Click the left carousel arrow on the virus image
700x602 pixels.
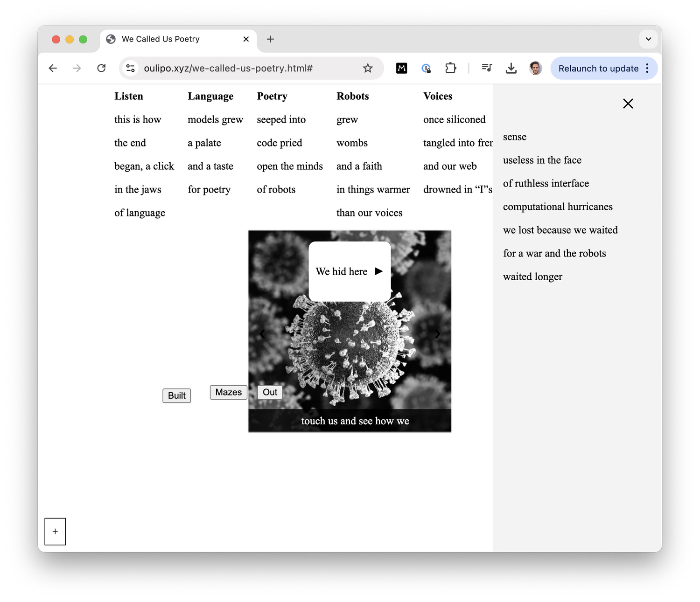click(x=262, y=333)
